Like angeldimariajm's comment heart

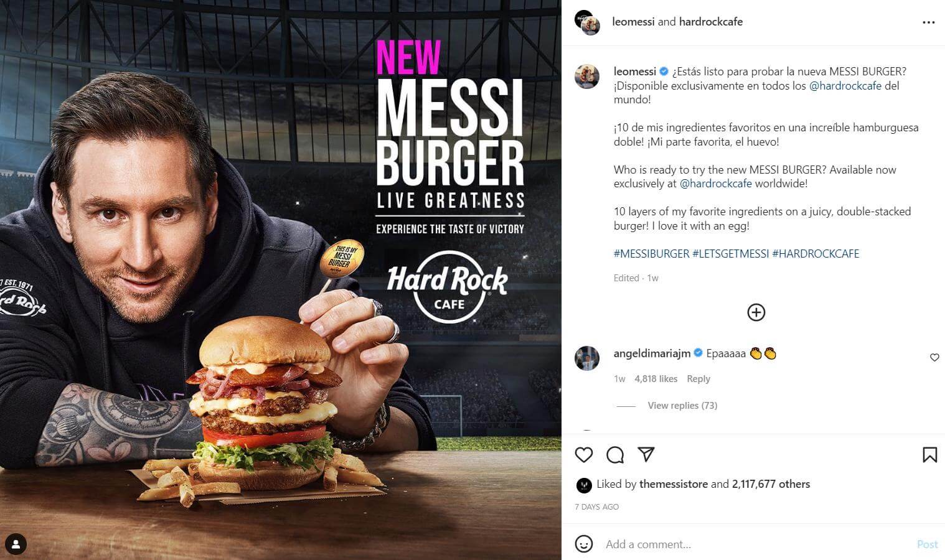coord(934,357)
